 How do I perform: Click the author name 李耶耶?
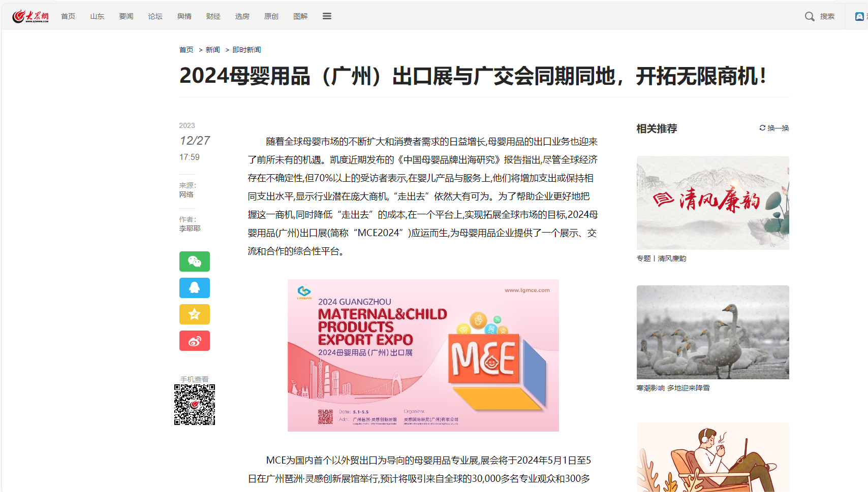pos(190,228)
